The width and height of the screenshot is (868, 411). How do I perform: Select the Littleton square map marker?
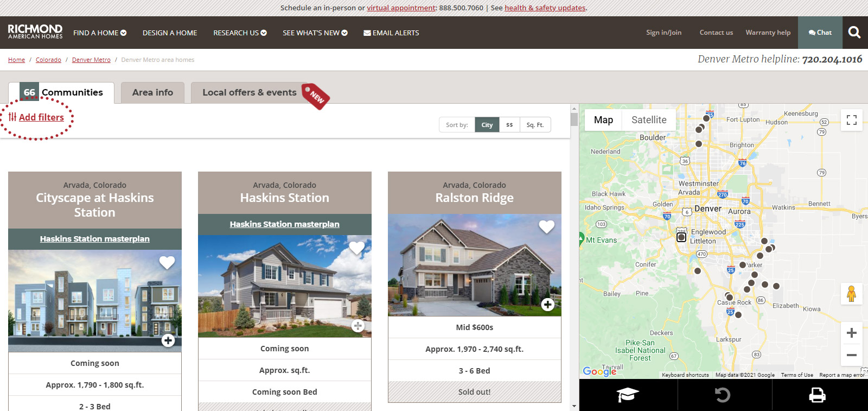pyautogui.click(x=681, y=237)
